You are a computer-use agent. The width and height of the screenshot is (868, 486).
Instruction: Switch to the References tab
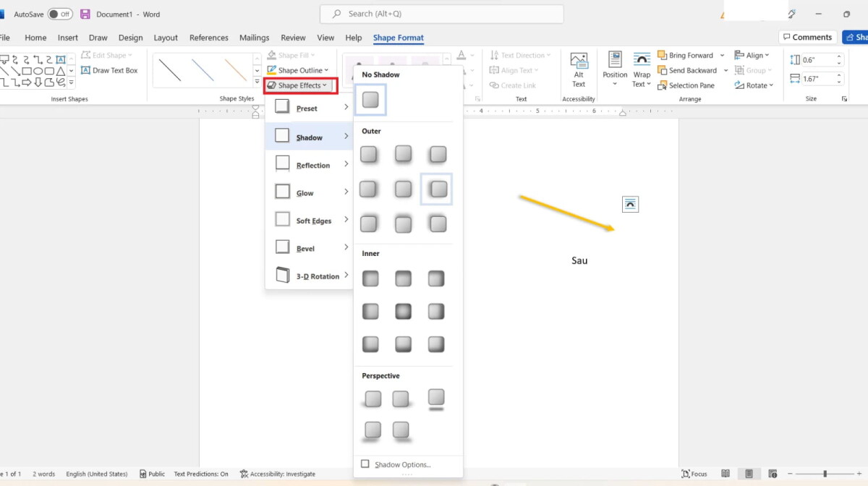click(x=208, y=38)
